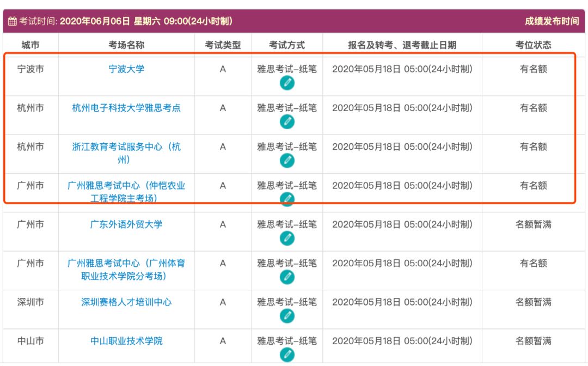Open the 广州雅思考试中心（仲恺农业工程学院主考场）link

pyautogui.click(x=126, y=192)
